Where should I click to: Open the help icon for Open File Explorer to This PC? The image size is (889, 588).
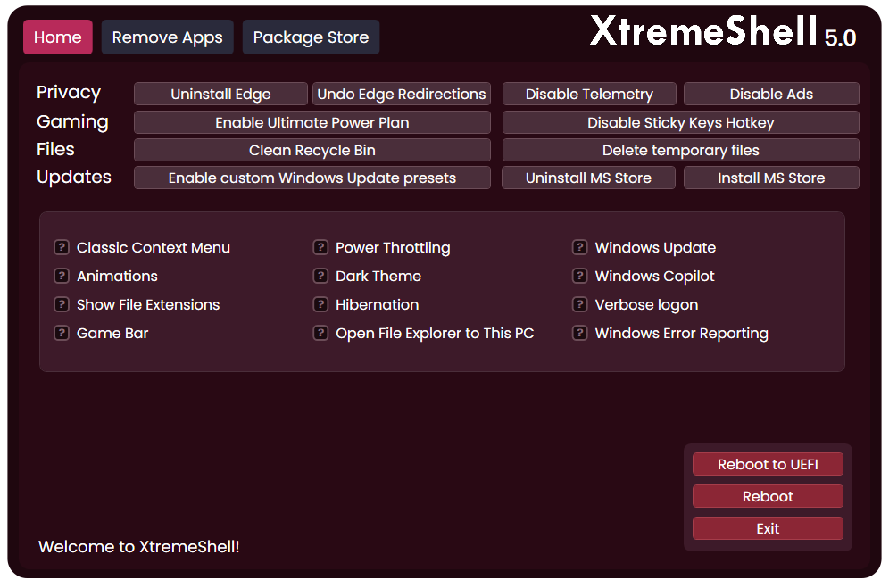[x=320, y=332]
